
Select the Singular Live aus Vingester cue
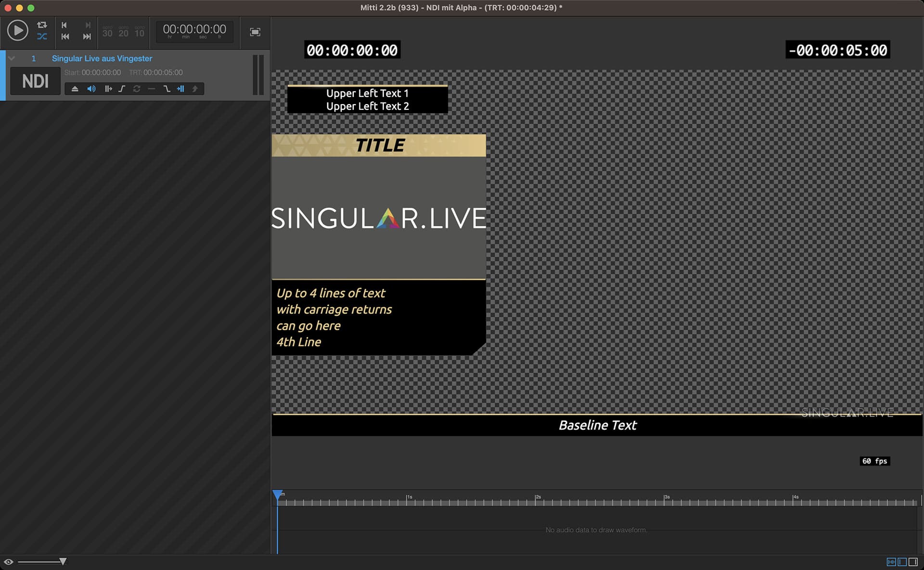tap(102, 58)
